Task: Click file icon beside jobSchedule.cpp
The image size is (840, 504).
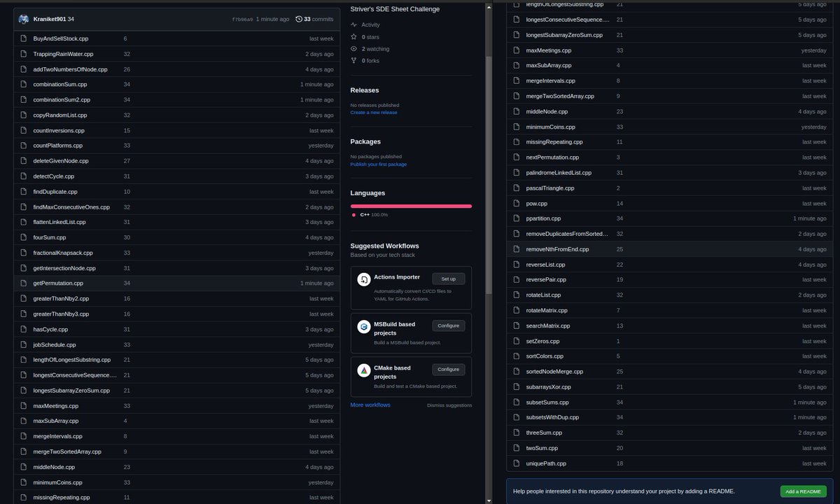Action: (24, 344)
